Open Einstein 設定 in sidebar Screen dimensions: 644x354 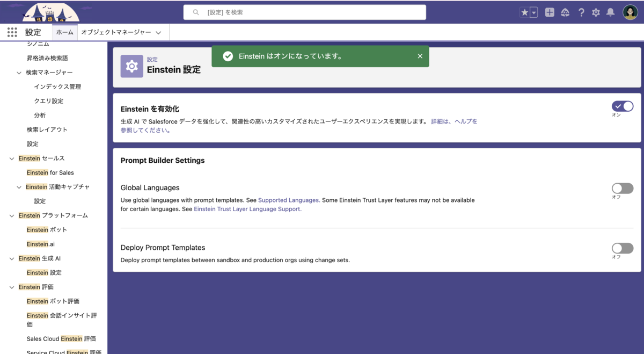[44, 272]
